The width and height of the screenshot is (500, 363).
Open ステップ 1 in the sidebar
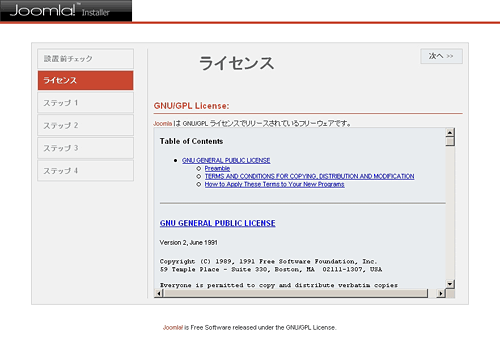tap(86, 103)
